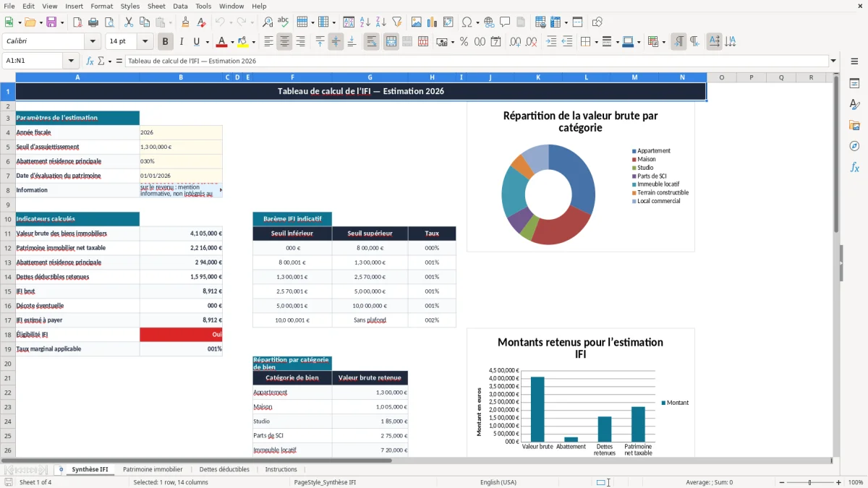
Task: Click the Export as PDF icon
Action: pyautogui.click(x=77, y=22)
